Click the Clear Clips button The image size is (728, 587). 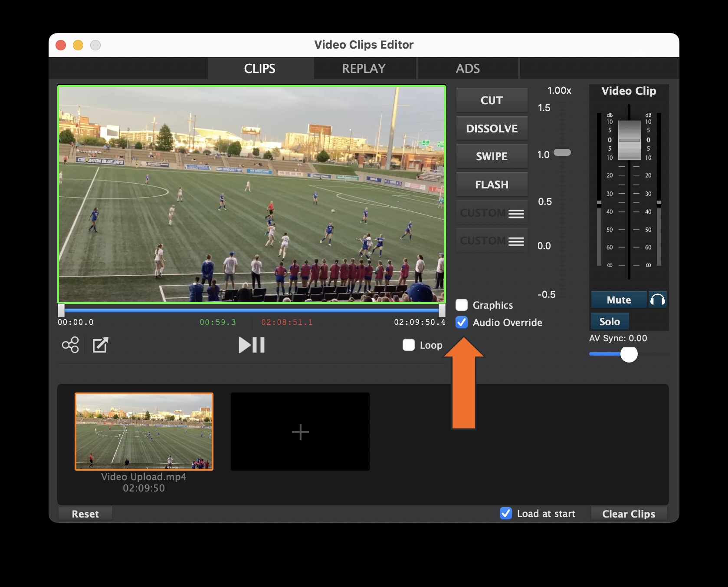pos(629,514)
